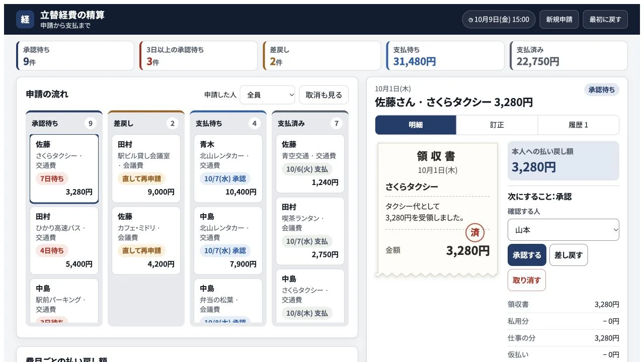Select the 支払済み 22,750円 summary card

569,56
